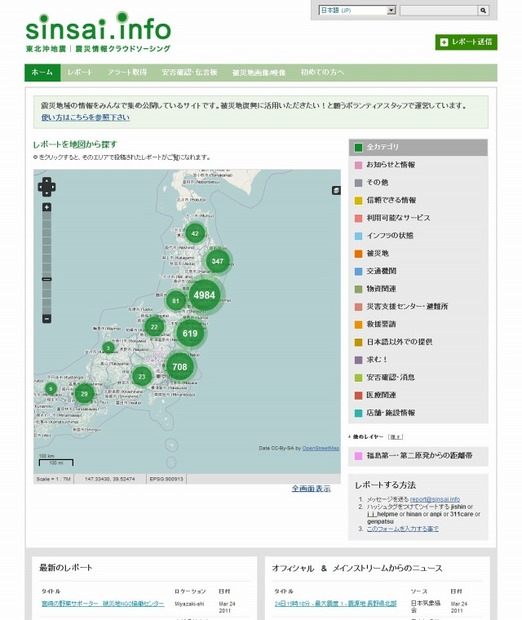Click the search magnifier button
522x620 pixels.
[x=483, y=11]
